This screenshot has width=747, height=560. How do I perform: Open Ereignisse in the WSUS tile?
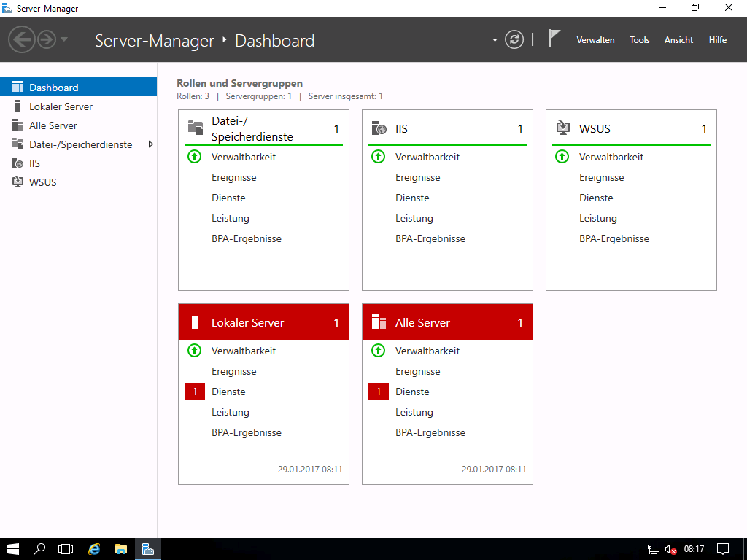602,177
